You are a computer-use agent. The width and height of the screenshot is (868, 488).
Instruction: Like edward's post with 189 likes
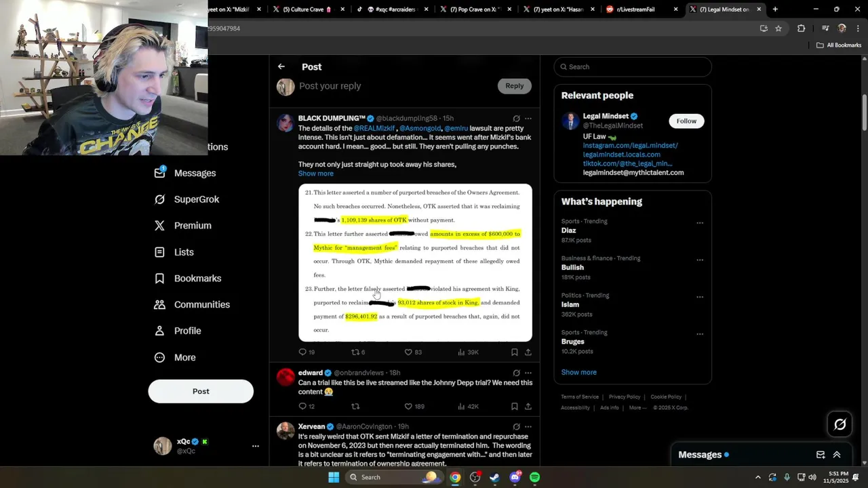click(x=414, y=407)
